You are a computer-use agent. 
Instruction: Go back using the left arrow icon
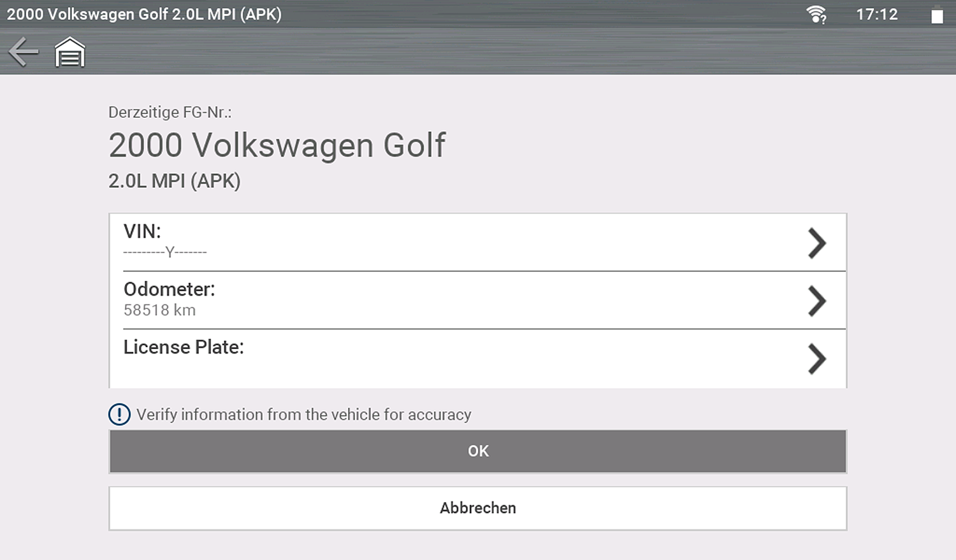pos(24,52)
